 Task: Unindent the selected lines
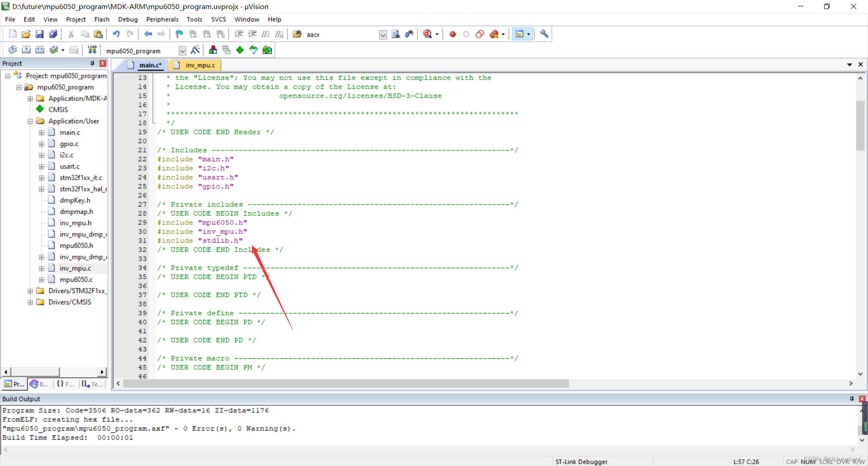coord(252,34)
